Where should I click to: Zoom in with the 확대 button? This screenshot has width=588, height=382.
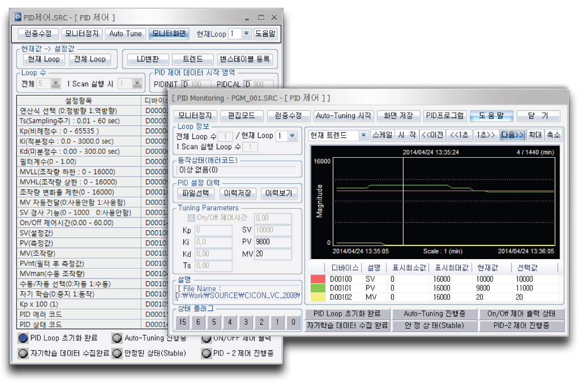tap(535, 135)
